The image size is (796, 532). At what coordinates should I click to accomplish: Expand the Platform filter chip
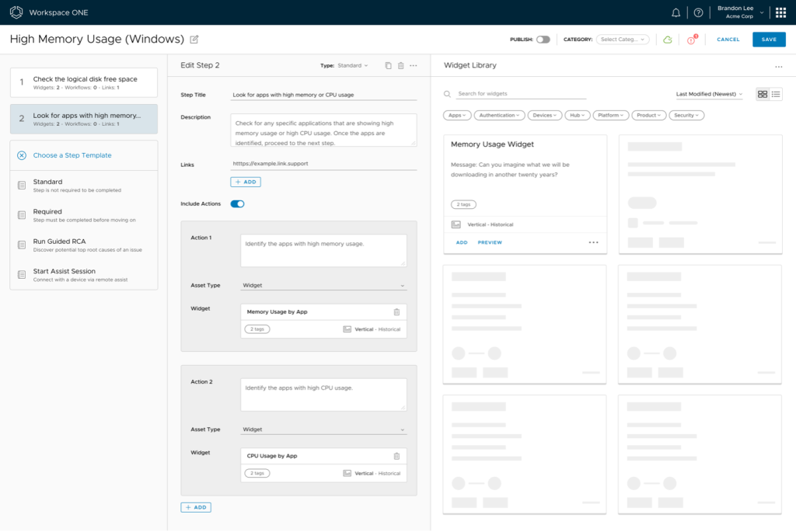point(611,115)
